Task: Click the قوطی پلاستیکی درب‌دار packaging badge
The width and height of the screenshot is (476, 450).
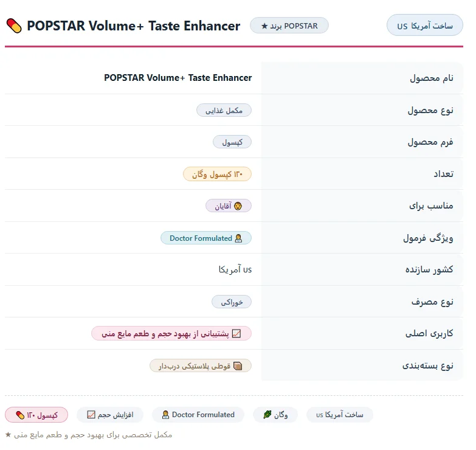Action: click(x=201, y=366)
